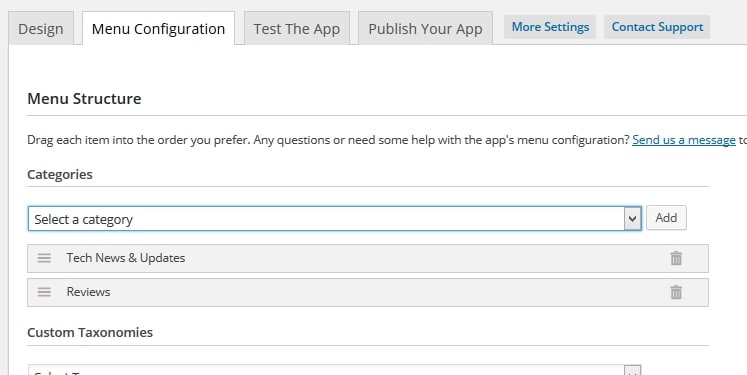Open the Test The App tab
Image resolution: width=747 pixels, height=375 pixels.
pos(297,29)
